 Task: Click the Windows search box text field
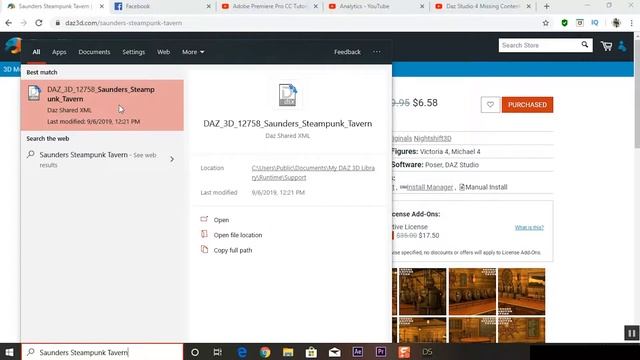tap(102, 352)
